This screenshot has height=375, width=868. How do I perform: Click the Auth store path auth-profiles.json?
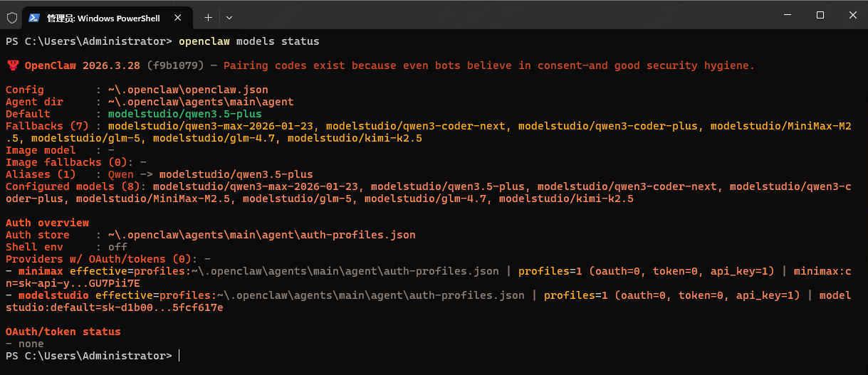[262, 235]
